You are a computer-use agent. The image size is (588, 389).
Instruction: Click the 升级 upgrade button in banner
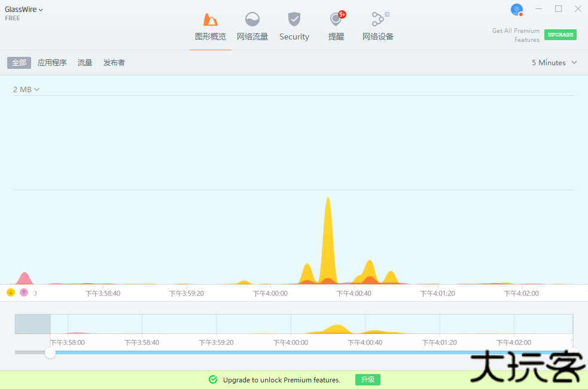point(367,379)
